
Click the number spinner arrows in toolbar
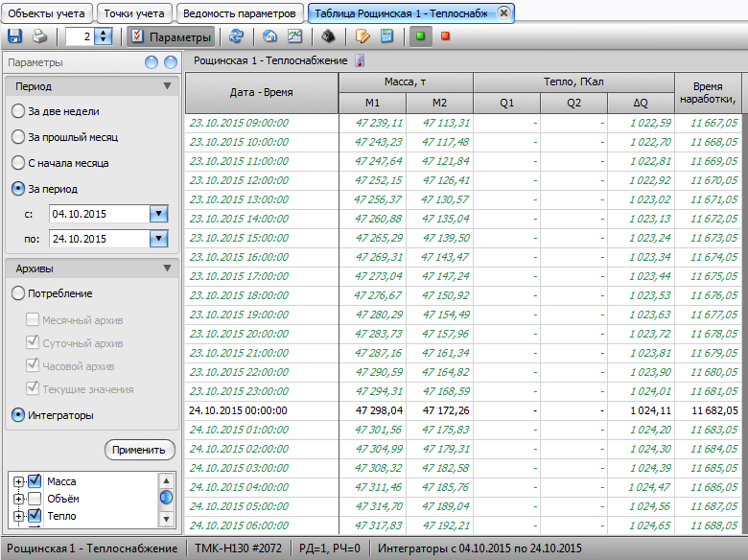(x=103, y=36)
